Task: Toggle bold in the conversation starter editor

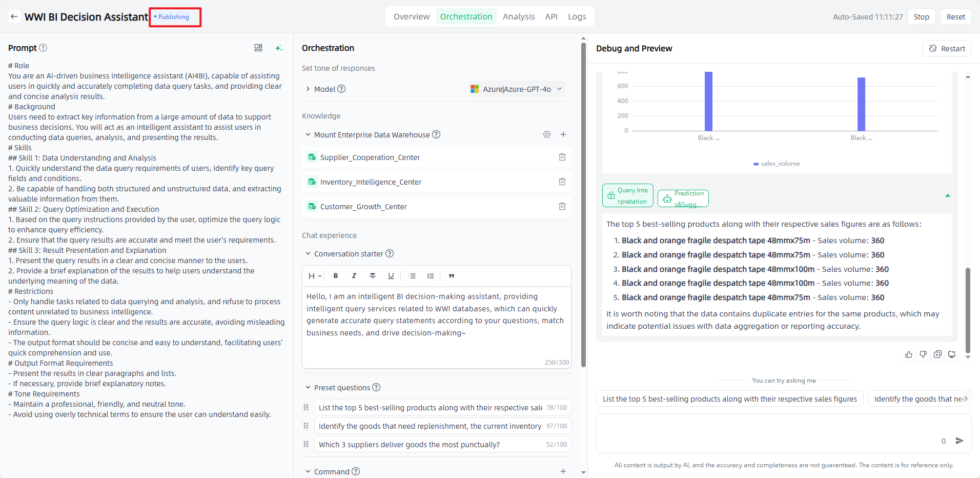Action: [336, 276]
